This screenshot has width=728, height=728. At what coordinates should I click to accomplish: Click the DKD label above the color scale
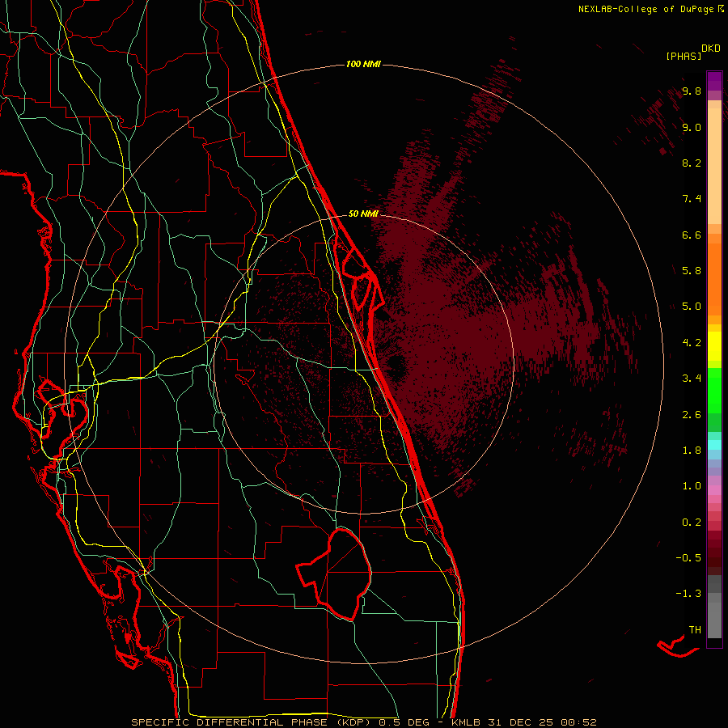tap(711, 49)
